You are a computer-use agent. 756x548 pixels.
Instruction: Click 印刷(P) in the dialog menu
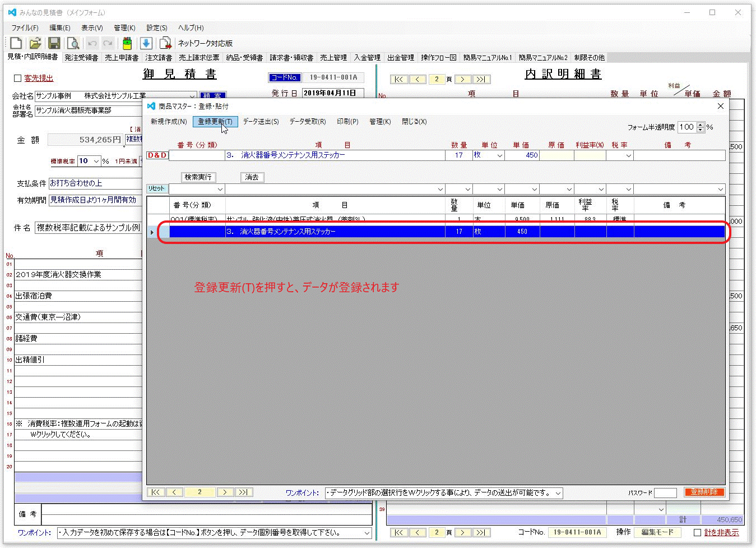(347, 121)
